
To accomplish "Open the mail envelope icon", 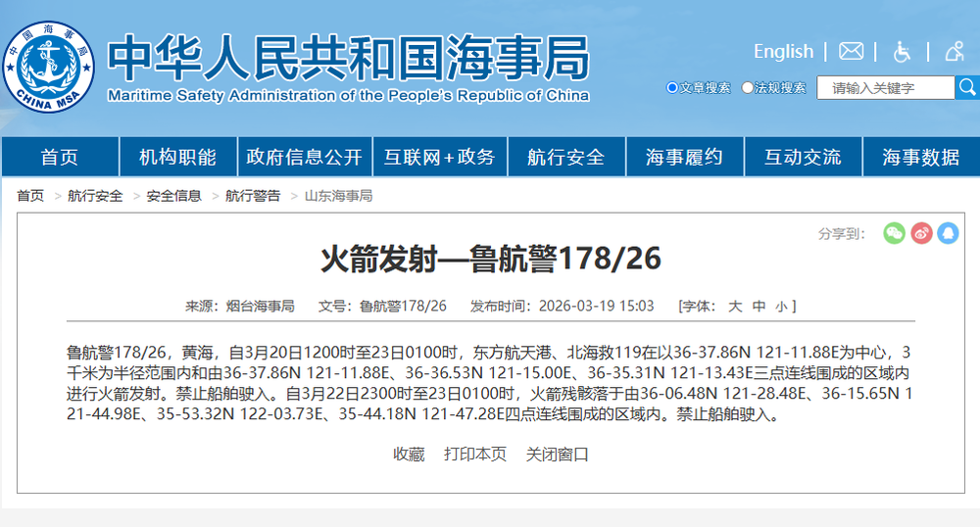I will tap(851, 51).
